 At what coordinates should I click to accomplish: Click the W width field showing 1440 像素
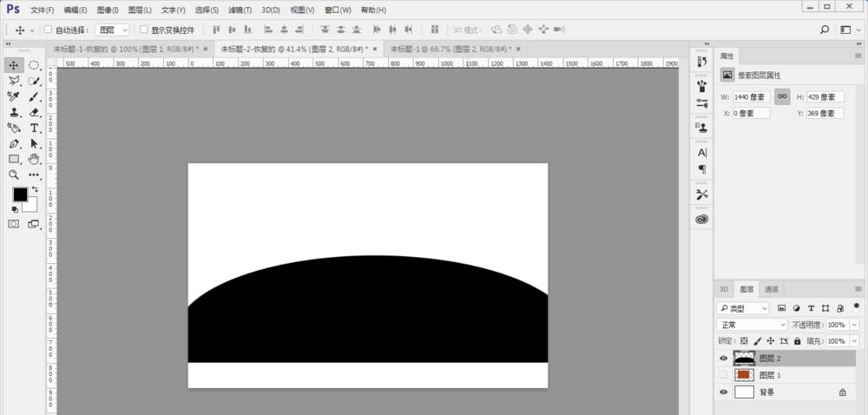pos(752,96)
